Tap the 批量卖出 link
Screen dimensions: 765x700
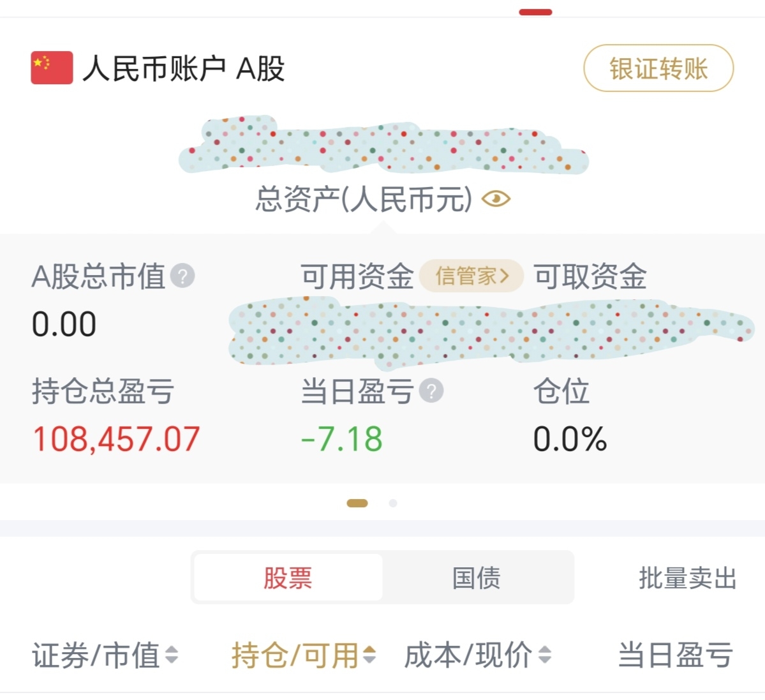tap(687, 577)
